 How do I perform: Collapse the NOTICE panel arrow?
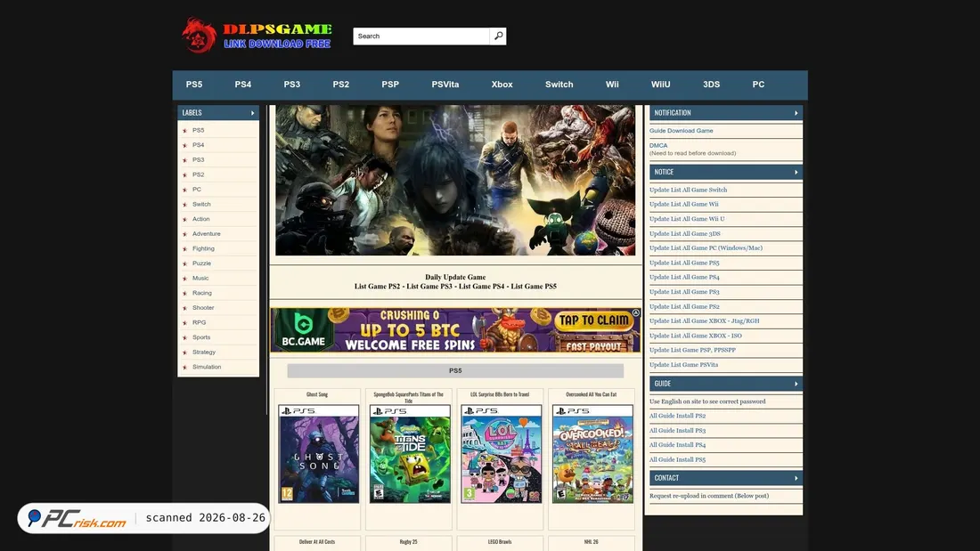click(796, 172)
